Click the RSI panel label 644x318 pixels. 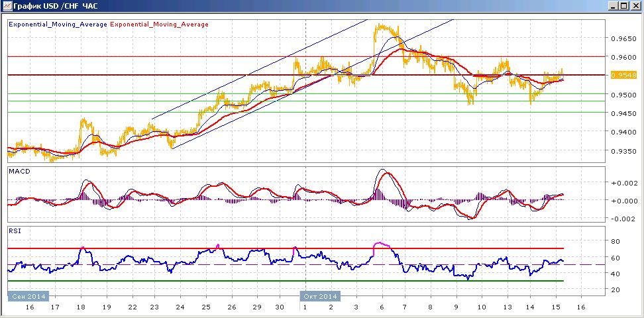pos(13,231)
